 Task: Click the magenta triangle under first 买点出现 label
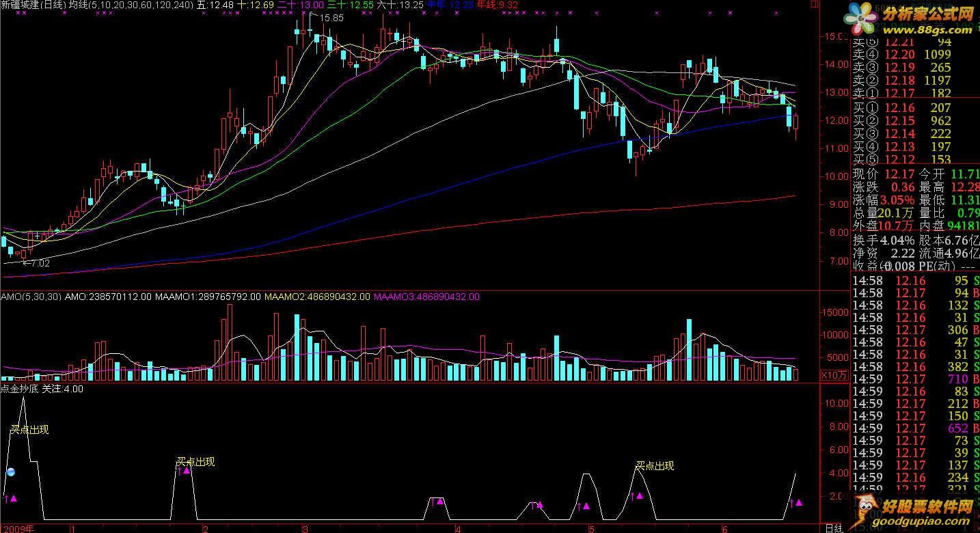14,498
